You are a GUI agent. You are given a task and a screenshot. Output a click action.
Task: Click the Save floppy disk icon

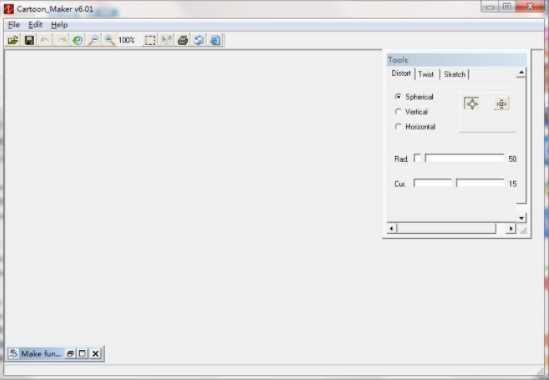coord(29,40)
